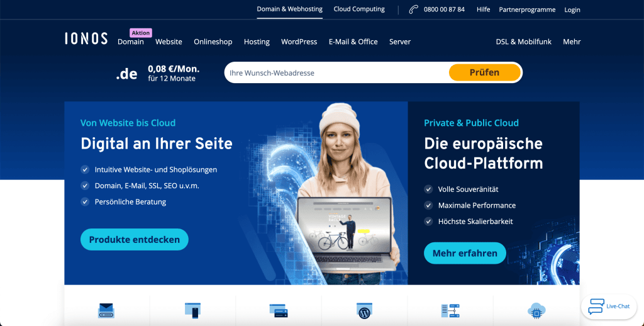The width and height of the screenshot is (644, 326).
Task: Click the server rack icon
Action: click(450, 310)
